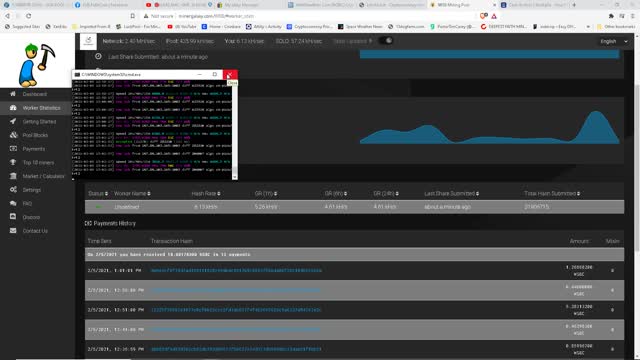Screen dimensions: 640x360
Task: Sort table by Last Share Submitted column
Action: pyautogui.click(x=478, y=193)
